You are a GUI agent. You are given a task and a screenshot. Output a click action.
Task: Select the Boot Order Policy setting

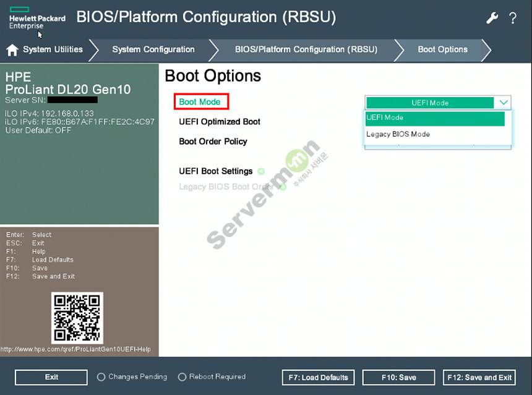tap(213, 142)
